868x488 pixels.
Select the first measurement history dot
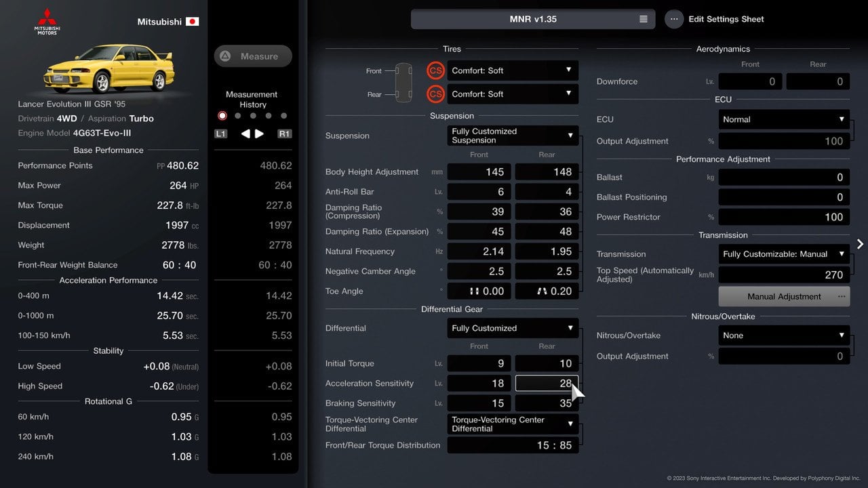(x=222, y=116)
